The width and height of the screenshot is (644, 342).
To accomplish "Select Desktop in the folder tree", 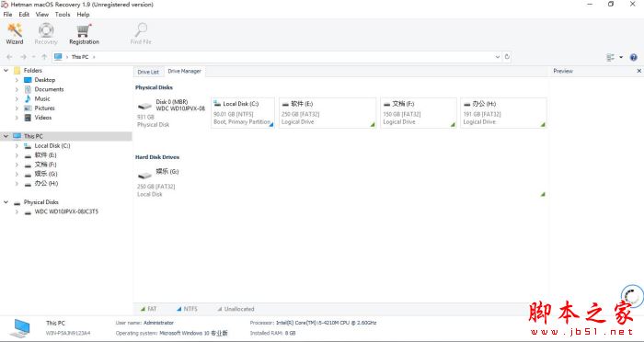I will coord(45,80).
